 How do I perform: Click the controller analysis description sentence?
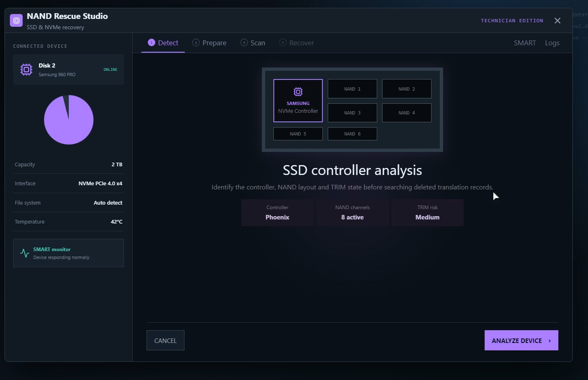[x=352, y=187]
